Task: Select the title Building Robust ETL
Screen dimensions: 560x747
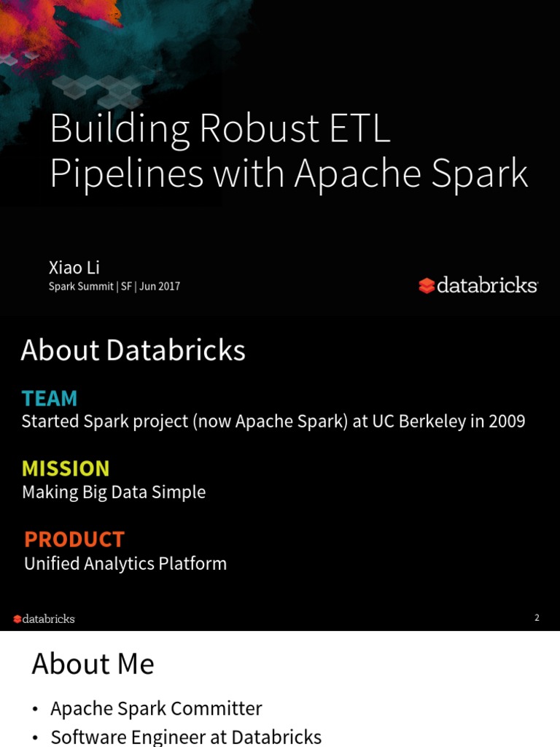Action: [x=220, y=130]
